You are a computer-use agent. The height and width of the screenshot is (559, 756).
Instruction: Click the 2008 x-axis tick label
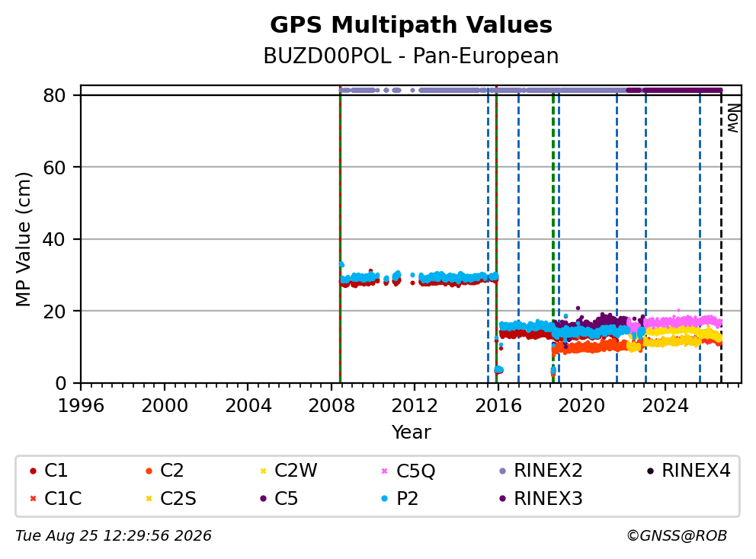click(x=332, y=406)
